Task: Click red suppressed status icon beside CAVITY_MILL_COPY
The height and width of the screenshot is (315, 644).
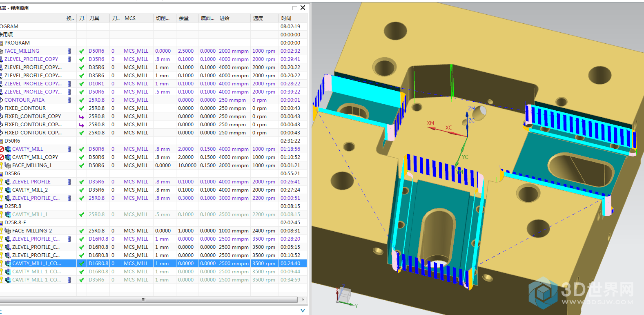Action: pos(2,157)
